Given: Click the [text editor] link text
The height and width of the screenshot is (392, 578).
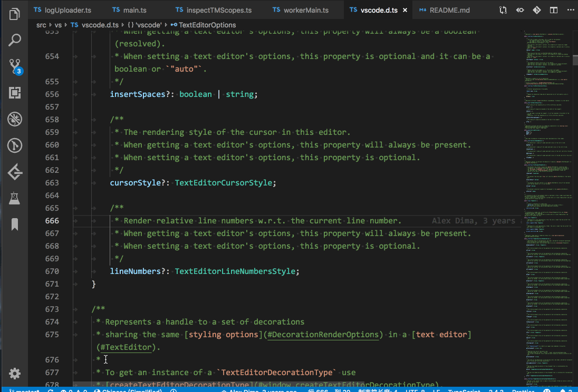Looking at the screenshot, I should 441,335.
